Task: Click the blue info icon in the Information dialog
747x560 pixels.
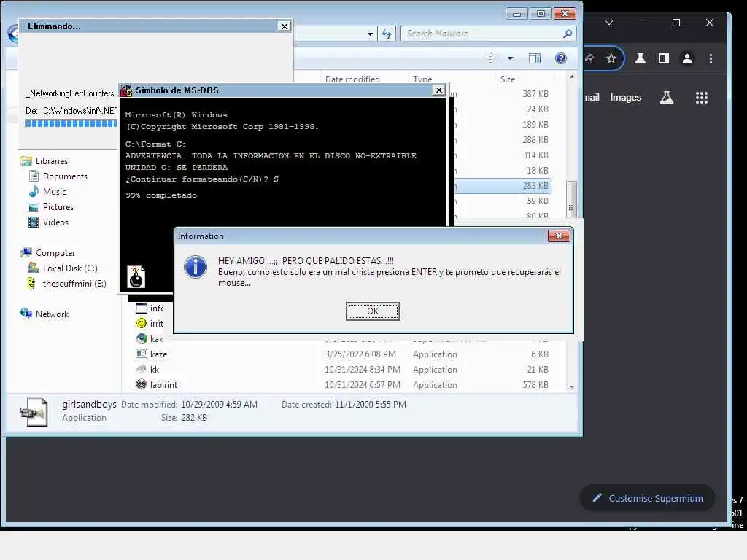Action: coord(196,267)
